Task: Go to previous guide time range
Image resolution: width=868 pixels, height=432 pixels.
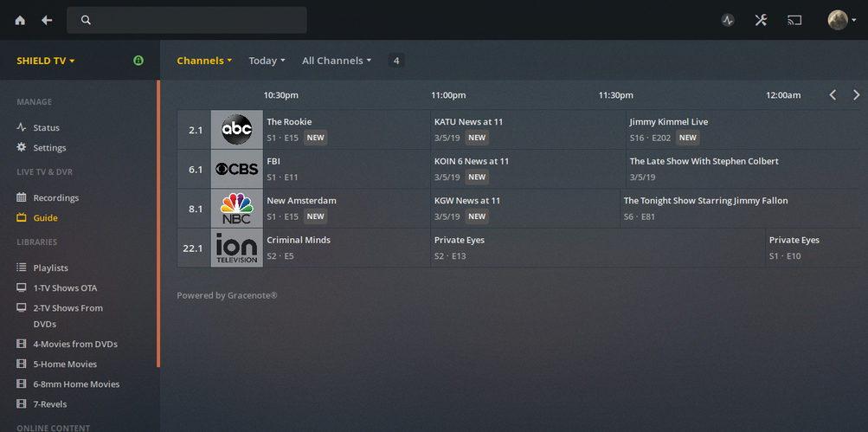Action: [x=833, y=94]
